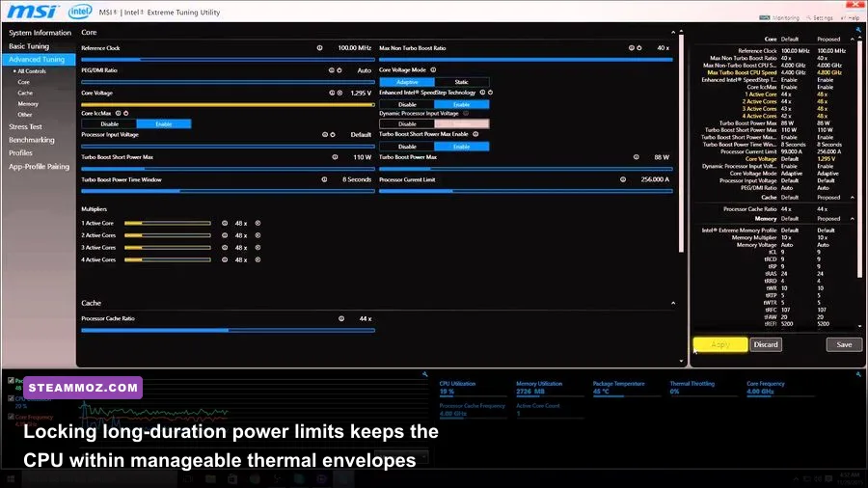Show info for PEG/DMI Ratio
The height and width of the screenshot is (488, 868).
[x=332, y=70]
